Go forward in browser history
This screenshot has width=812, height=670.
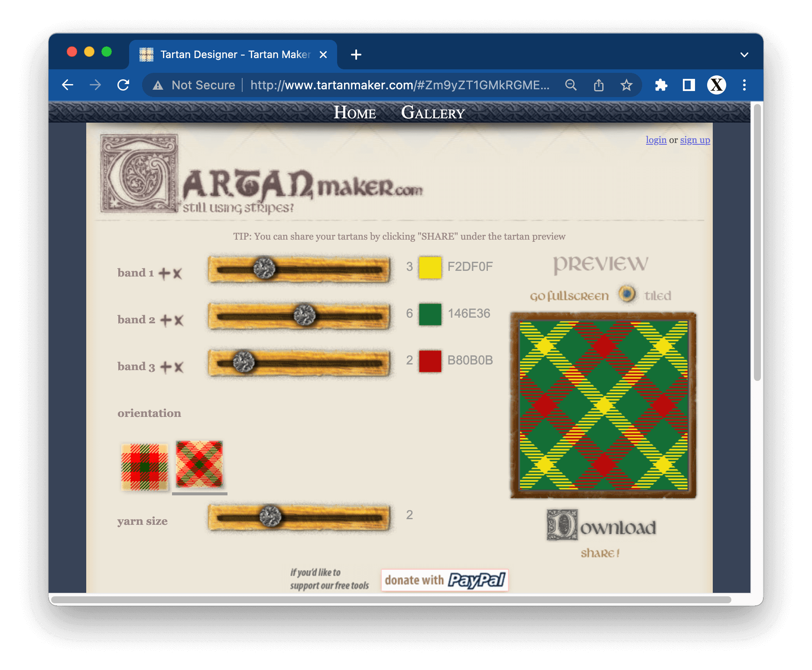click(95, 85)
